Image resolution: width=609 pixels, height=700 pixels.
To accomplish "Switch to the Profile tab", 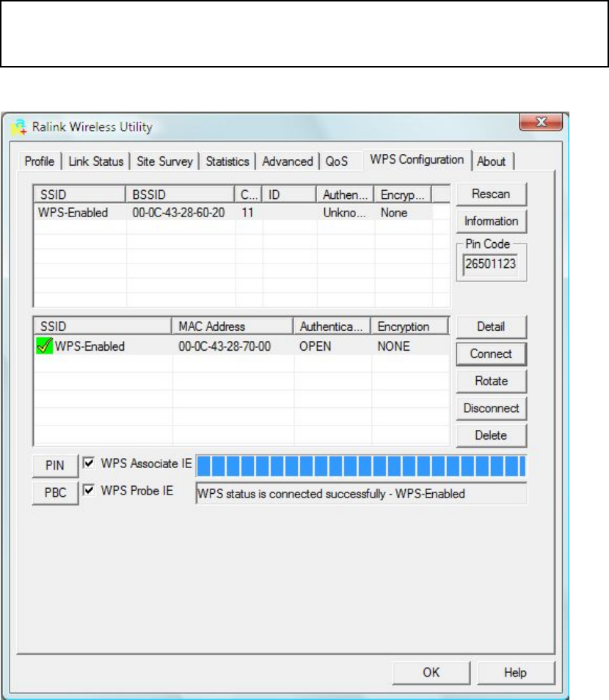I will click(40, 161).
